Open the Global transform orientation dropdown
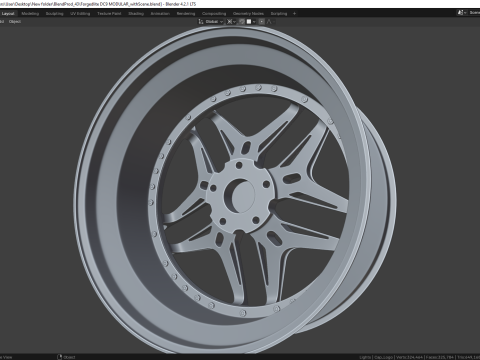The width and height of the screenshot is (480, 360). (211, 22)
